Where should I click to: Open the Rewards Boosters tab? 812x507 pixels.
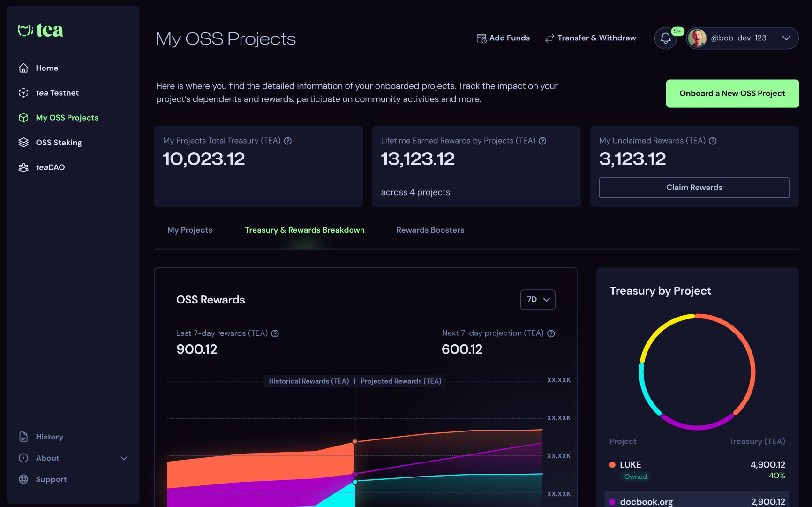(430, 230)
